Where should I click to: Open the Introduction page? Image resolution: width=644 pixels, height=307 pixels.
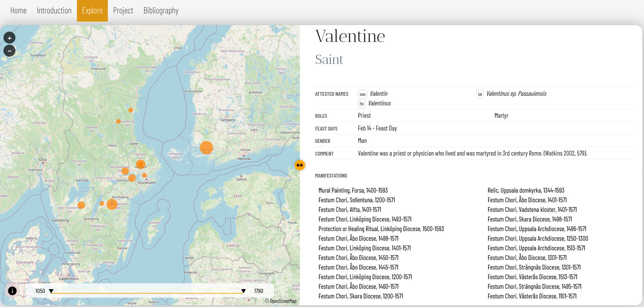[x=54, y=11]
